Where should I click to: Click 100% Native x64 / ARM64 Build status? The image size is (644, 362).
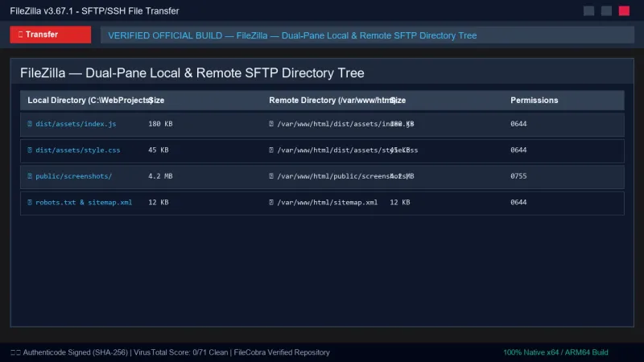[555, 352]
